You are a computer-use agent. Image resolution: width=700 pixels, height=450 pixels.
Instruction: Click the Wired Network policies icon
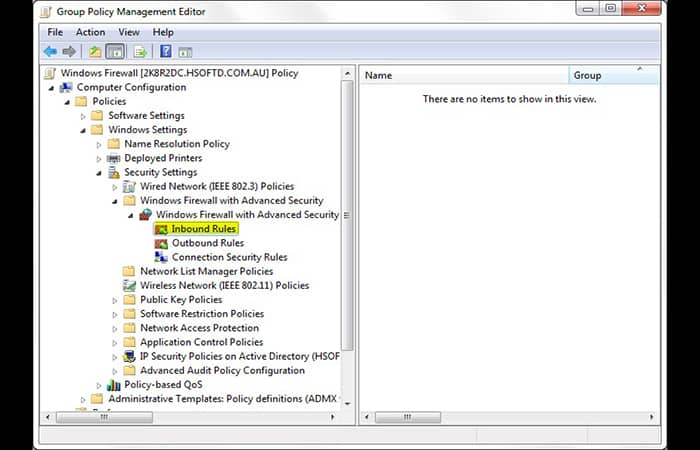point(129,187)
